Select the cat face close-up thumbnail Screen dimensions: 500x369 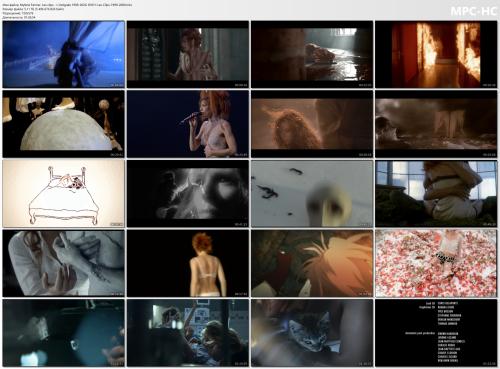click(312, 333)
